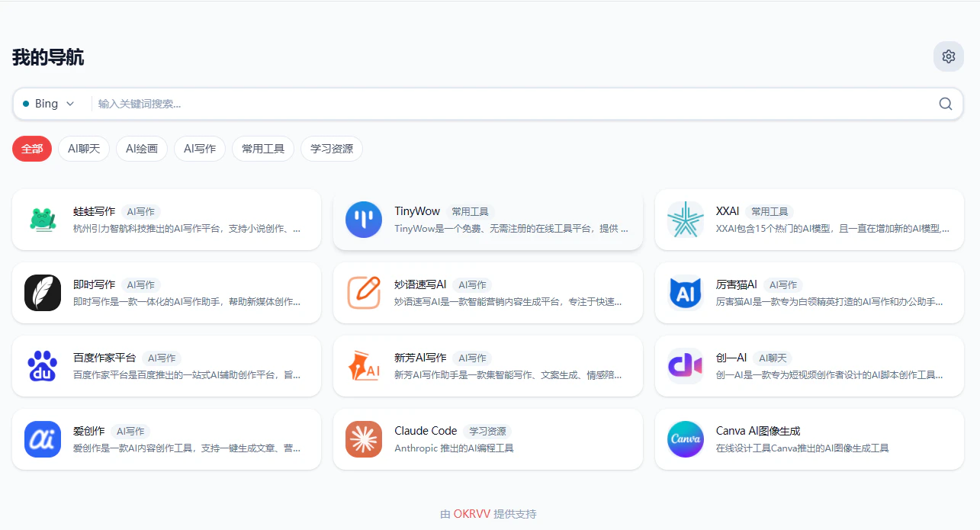Click the 爱创作 blue ai icon
This screenshot has height=530, width=980.
[x=43, y=439]
